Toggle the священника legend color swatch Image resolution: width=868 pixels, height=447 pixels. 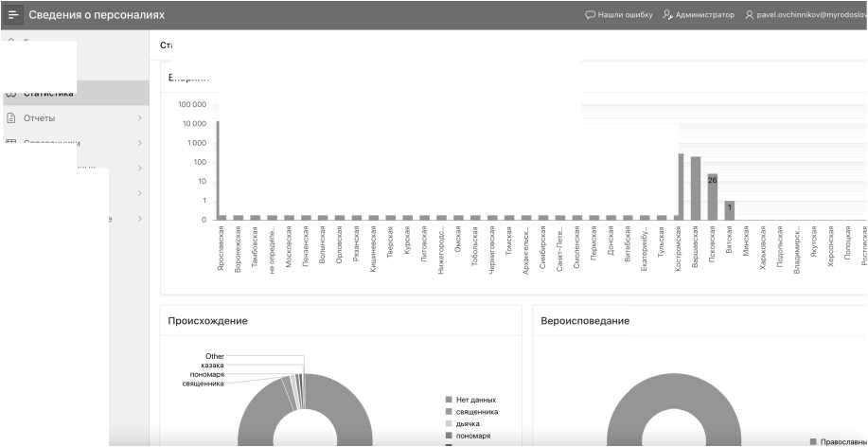[x=449, y=412]
